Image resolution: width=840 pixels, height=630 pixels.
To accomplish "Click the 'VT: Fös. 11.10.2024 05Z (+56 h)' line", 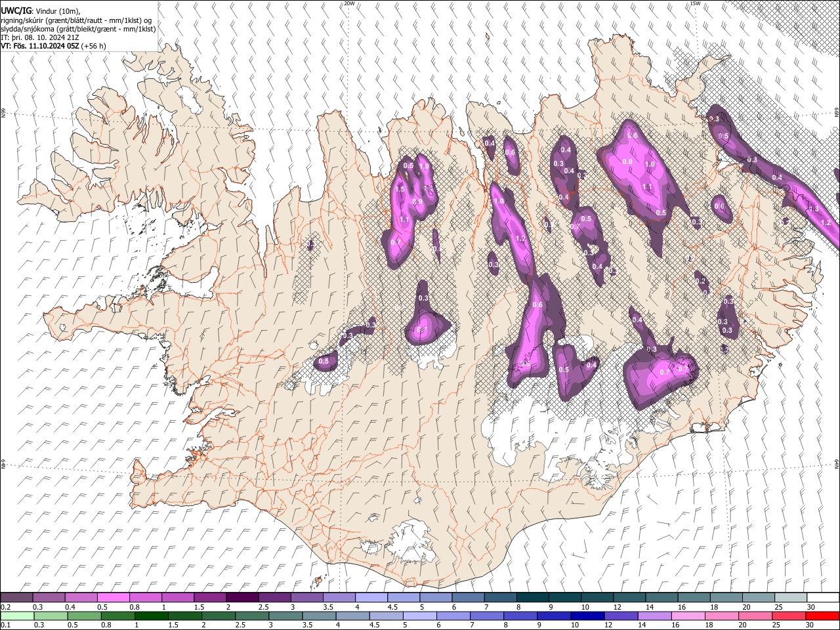I will (53, 46).
